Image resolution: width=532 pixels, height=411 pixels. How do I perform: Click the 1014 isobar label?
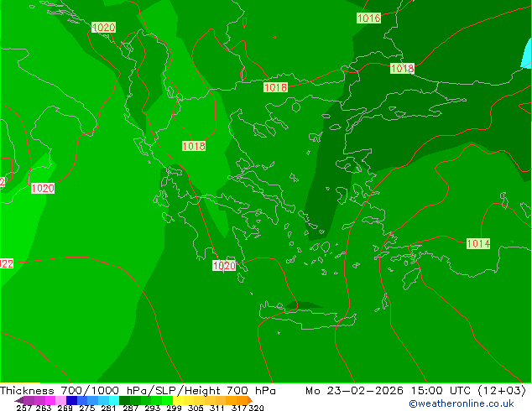pyautogui.click(x=478, y=243)
